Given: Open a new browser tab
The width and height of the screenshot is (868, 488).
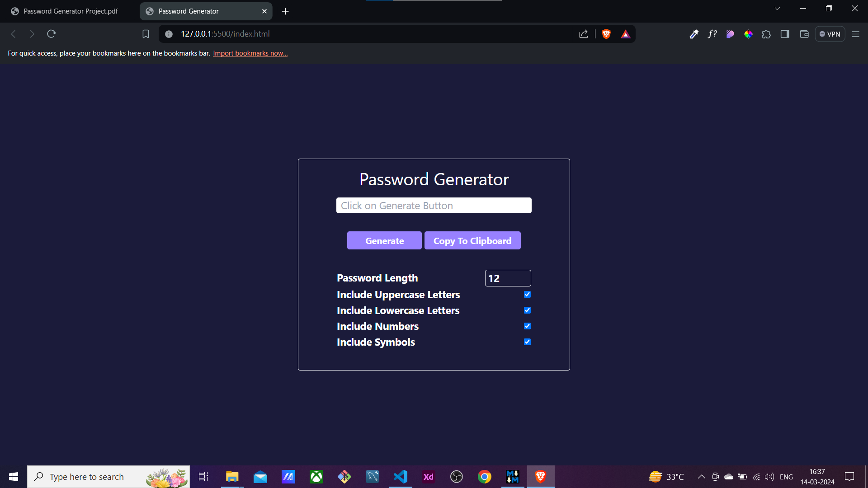Looking at the screenshot, I should click(x=285, y=11).
